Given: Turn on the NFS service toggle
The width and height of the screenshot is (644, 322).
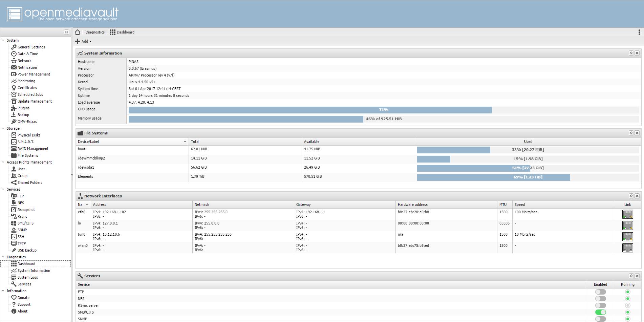Looking at the screenshot, I should click(x=600, y=298).
